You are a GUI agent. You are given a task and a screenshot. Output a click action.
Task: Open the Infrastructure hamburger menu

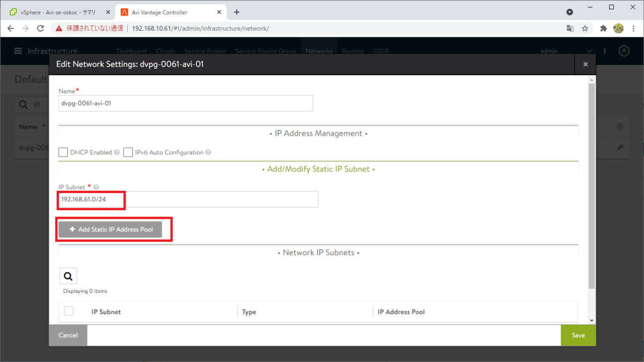pos(18,51)
